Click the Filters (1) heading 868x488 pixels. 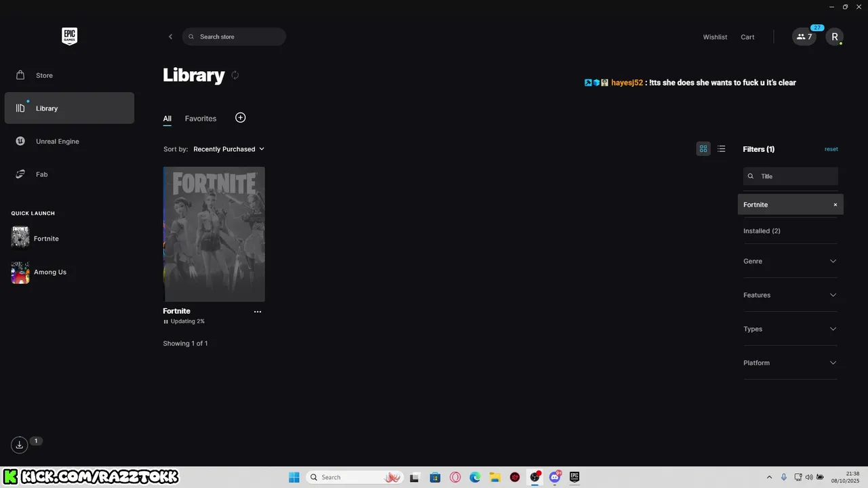tap(759, 149)
